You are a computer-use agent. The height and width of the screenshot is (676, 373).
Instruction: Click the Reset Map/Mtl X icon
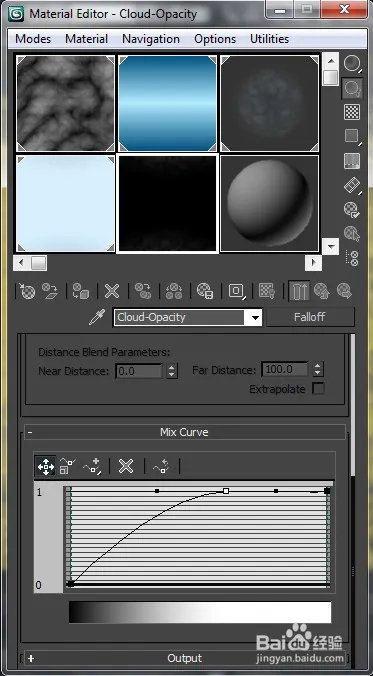[112, 291]
